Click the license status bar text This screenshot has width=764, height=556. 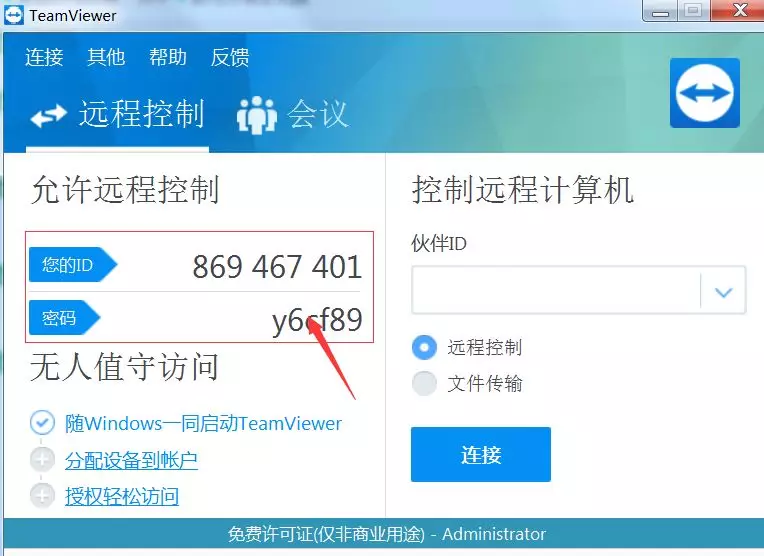click(x=387, y=534)
